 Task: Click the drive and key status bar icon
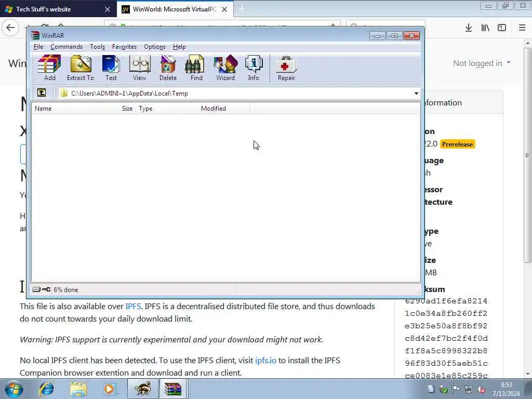42,289
